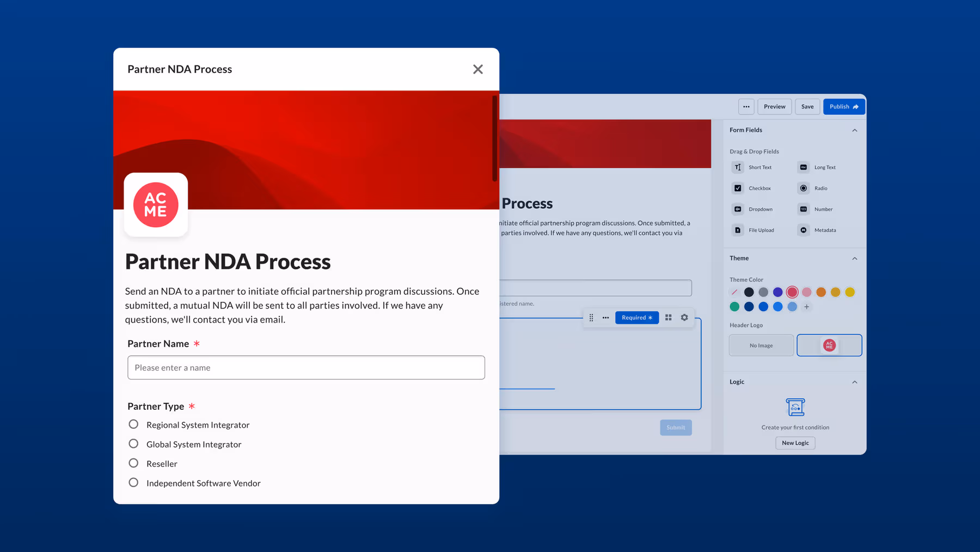Select the Long Text field icon
This screenshot has height=552, width=980.
point(803,167)
